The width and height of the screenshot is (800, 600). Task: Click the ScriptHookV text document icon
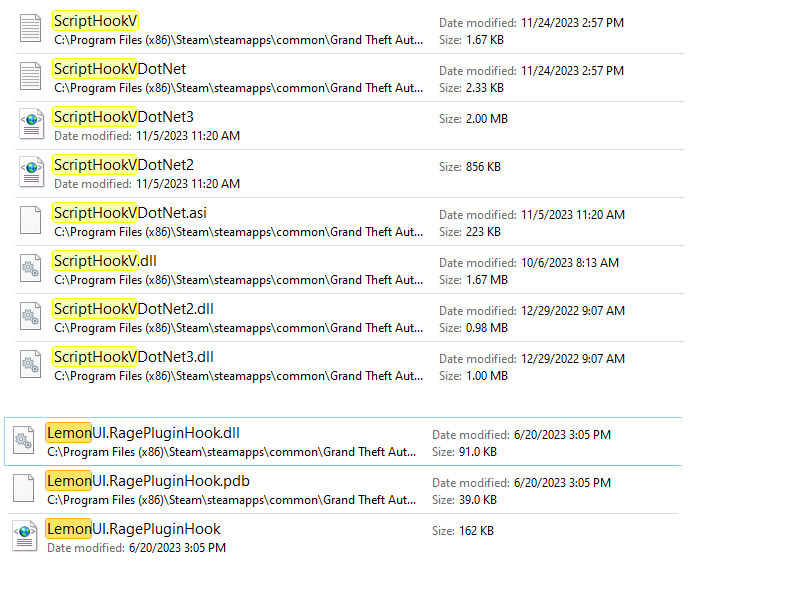tap(31, 28)
